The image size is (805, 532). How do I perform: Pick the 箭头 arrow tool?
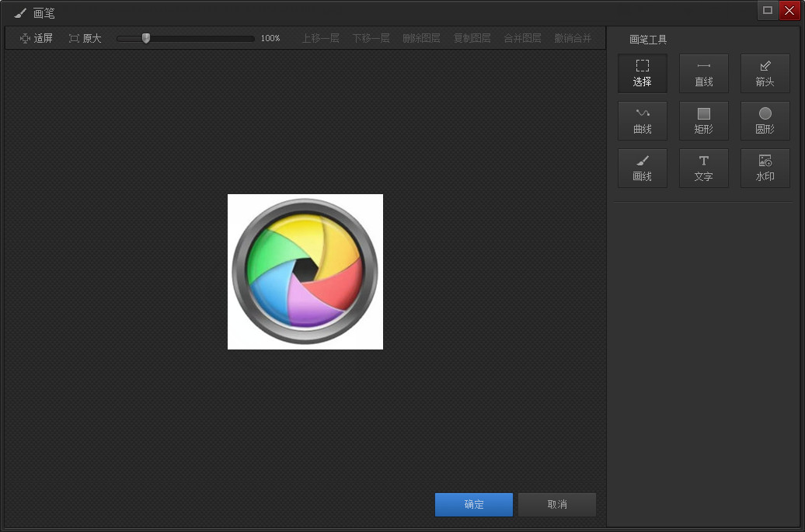pos(765,73)
